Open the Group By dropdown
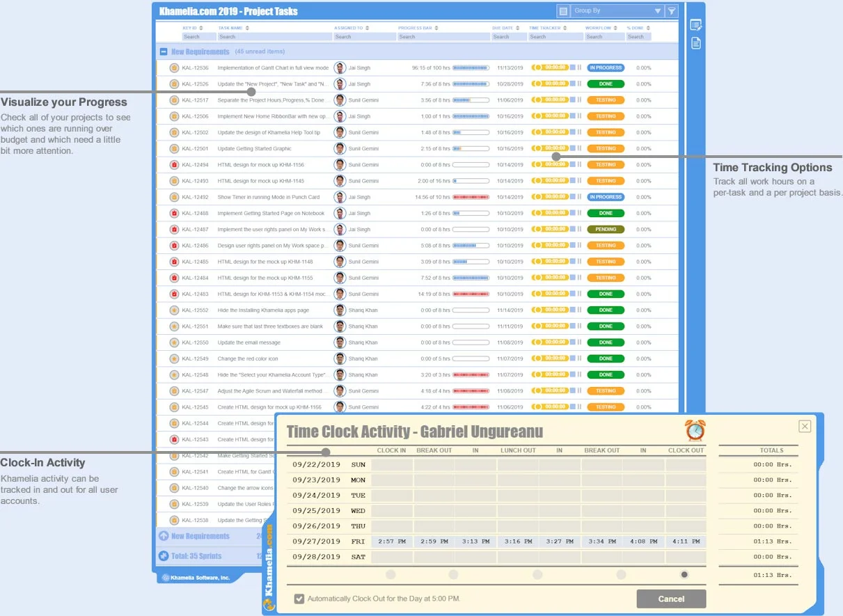 (x=617, y=10)
